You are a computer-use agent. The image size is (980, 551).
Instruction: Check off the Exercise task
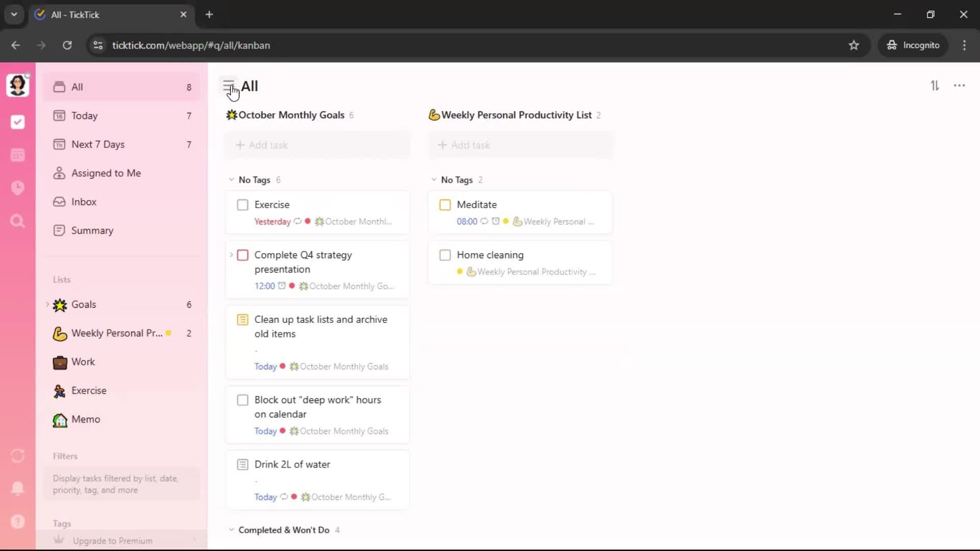[242, 205]
